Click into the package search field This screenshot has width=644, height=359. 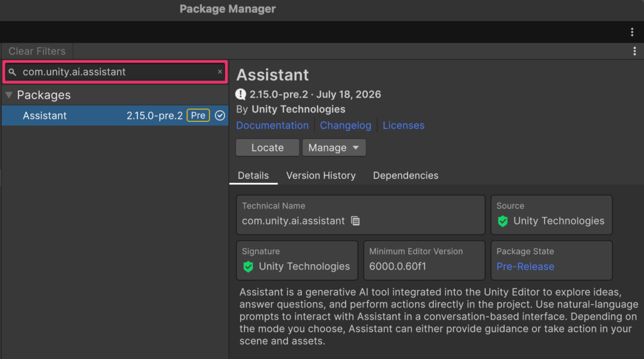tap(116, 72)
